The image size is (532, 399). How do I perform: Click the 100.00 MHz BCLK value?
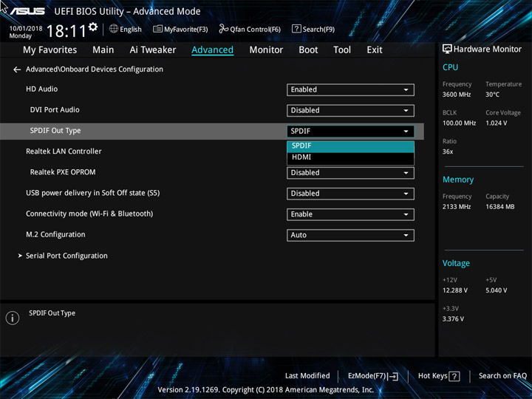[x=459, y=123]
